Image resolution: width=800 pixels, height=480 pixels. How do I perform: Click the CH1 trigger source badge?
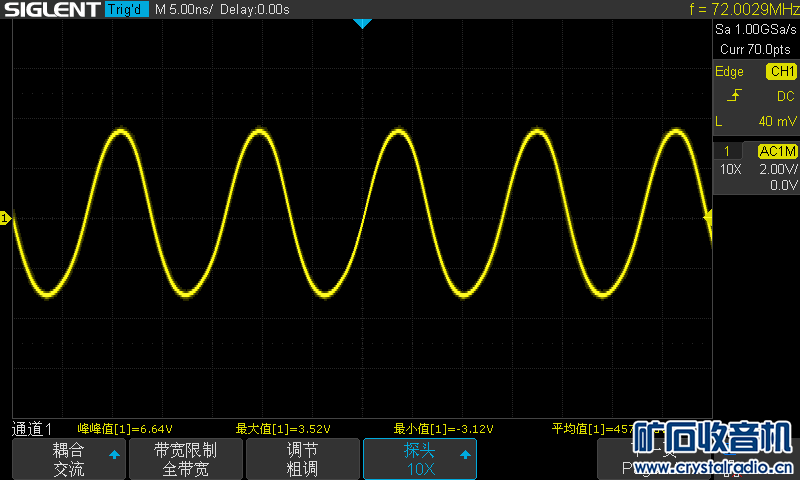click(782, 71)
